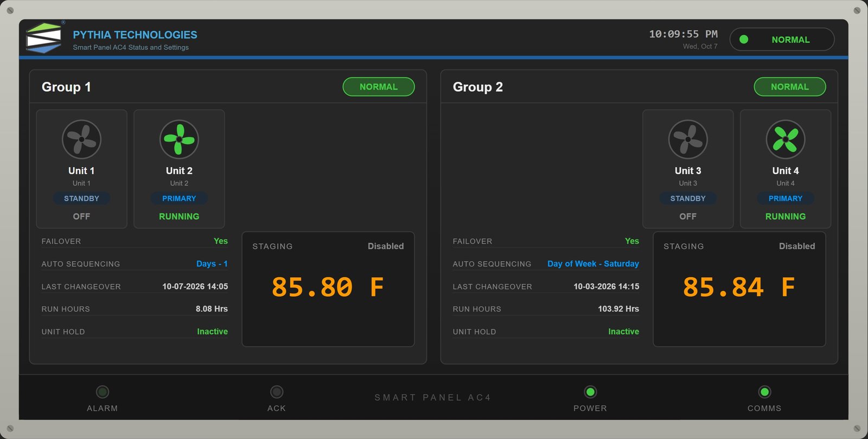The width and height of the screenshot is (868, 439).
Task: Click last changeover 10-03-2026 14:15
Action: click(607, 287)
